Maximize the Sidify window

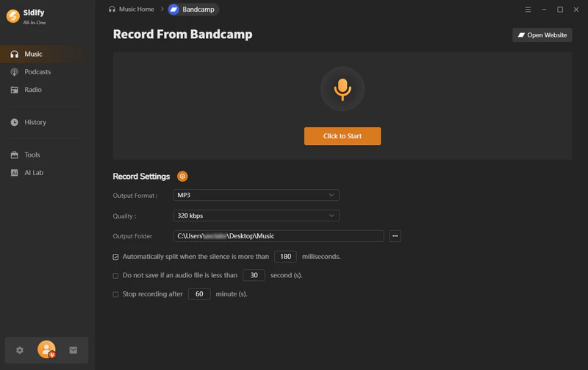click(x=560, y=10)
